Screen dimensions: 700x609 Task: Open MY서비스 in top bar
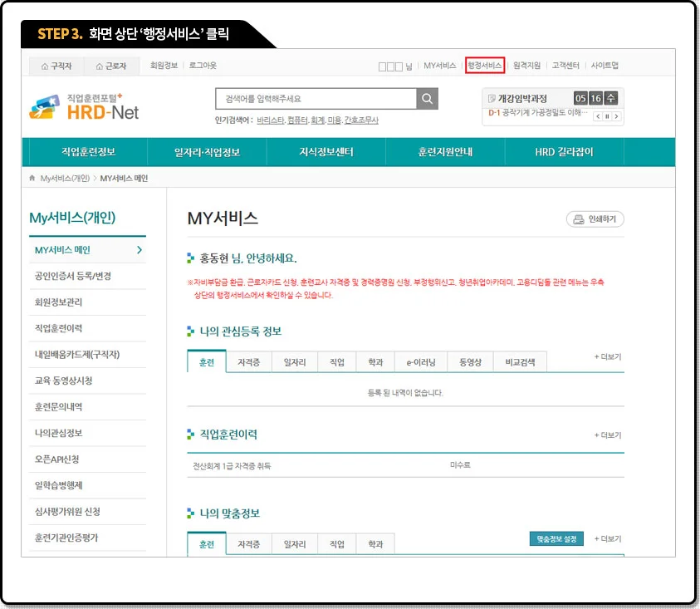[x=440, y=66]
